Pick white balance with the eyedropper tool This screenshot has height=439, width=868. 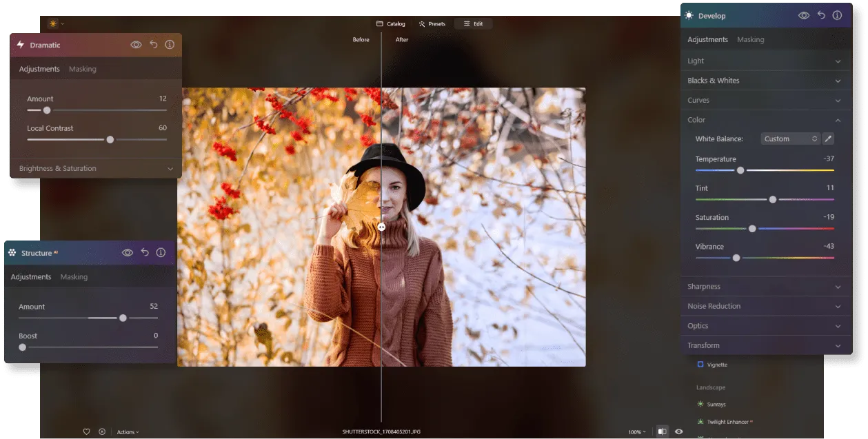click(828, 139)
